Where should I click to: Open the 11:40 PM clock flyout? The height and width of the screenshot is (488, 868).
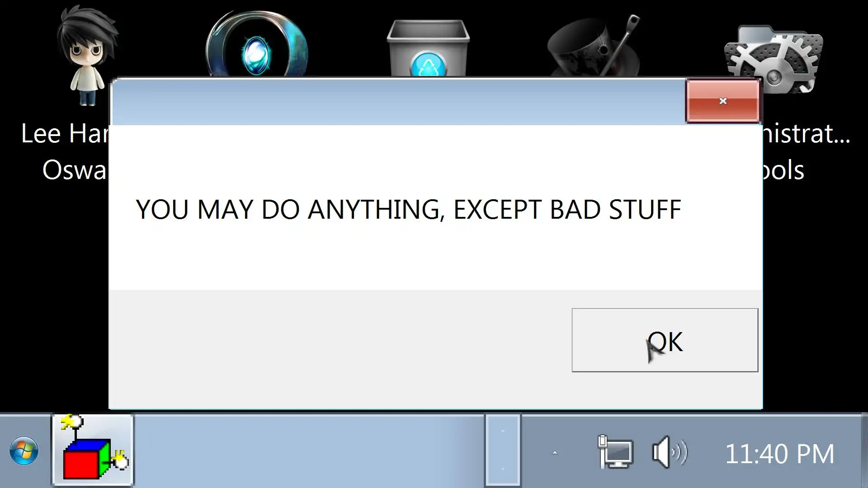tap(780, 454)
